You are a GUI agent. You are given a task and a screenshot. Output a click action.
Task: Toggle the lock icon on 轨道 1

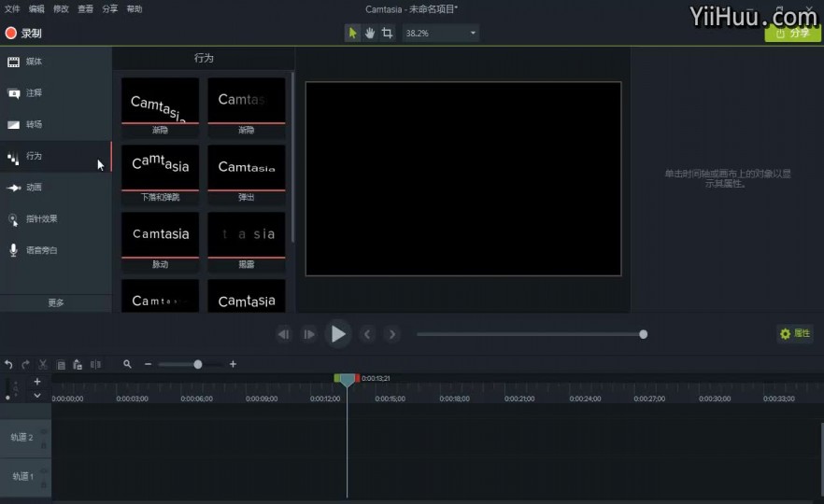44,484
